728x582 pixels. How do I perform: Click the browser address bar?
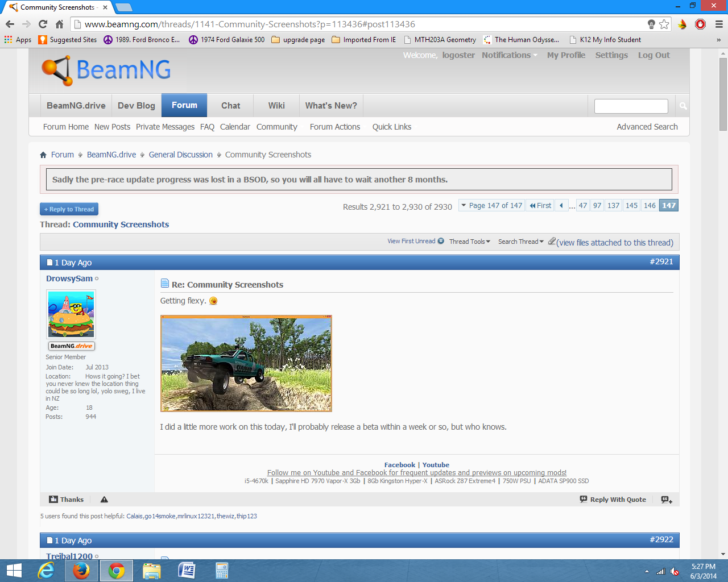pyautogui.click(x=364, y=24)
